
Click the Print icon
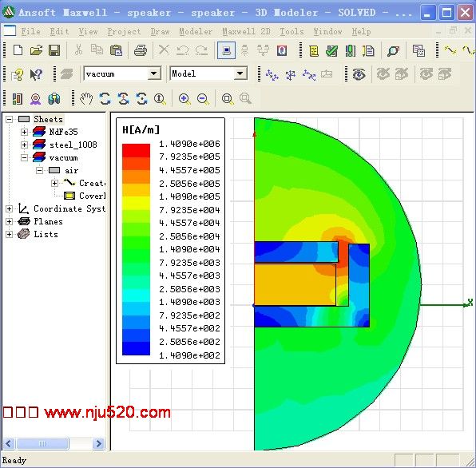click(141, 50)
